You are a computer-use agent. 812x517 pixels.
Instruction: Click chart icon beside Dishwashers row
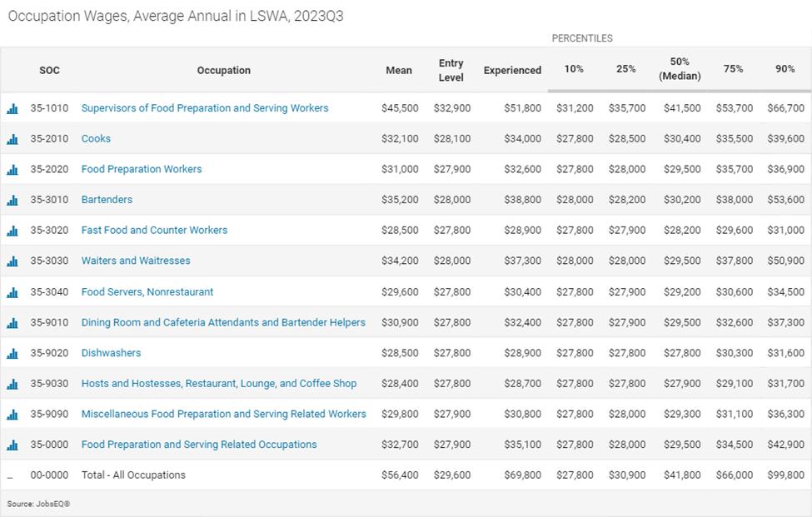point(12,354)
